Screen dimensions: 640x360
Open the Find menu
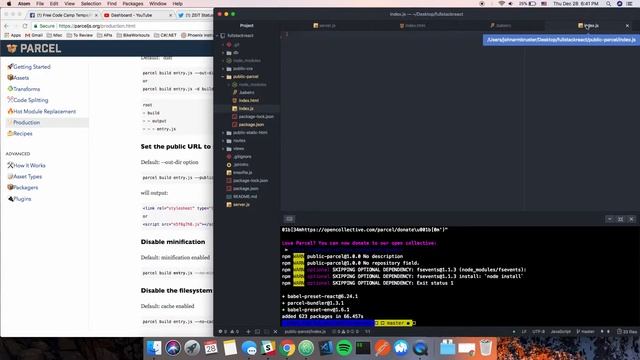point(112,4)
